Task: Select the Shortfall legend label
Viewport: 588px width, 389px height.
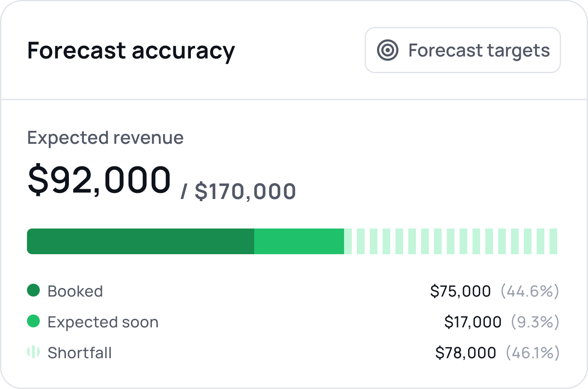Action: pyautogui.click(x=80, y=353)
